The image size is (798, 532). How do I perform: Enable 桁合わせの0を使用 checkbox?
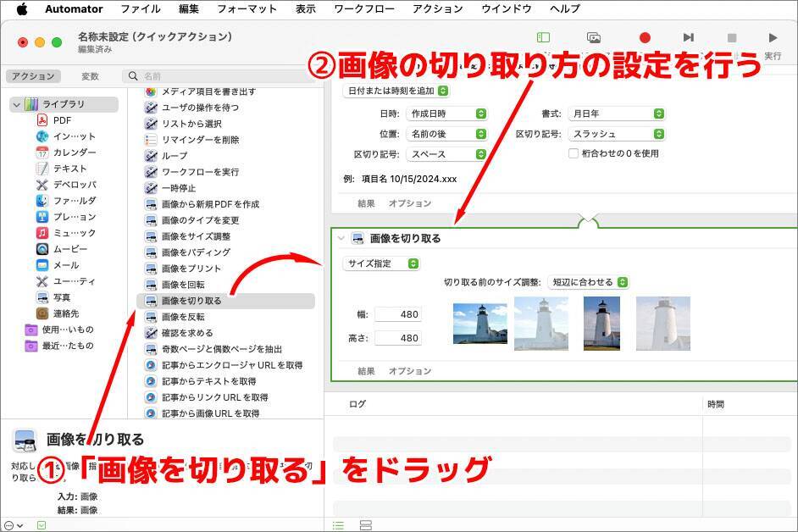pyautogui.click(x=574, y=153)
